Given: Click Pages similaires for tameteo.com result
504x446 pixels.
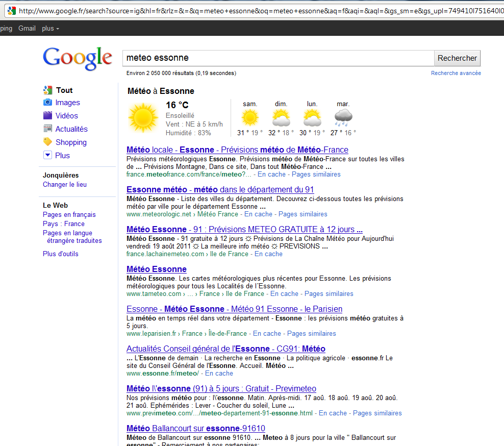Looking at the screenshot, I should 329,293.
